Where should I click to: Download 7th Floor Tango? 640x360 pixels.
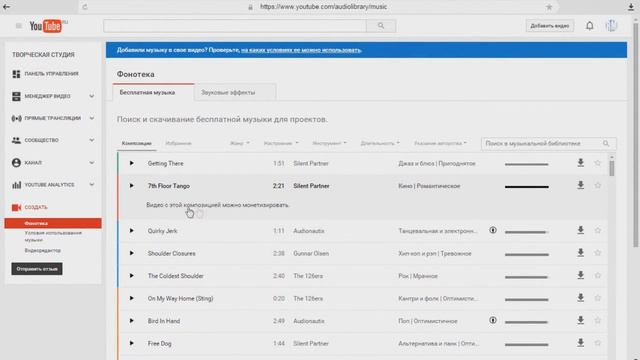pyautogui.click(x=580, y=185)
